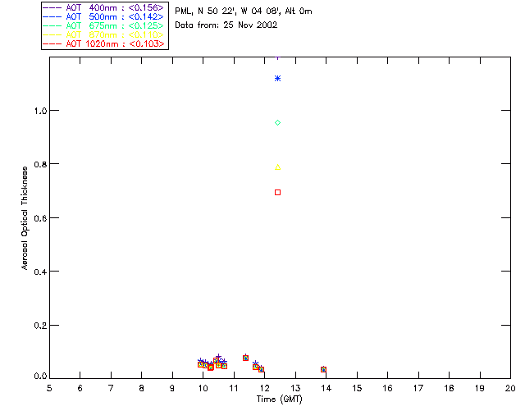Click the blue asterisk 500nm outlier marker

click(277, 79)
